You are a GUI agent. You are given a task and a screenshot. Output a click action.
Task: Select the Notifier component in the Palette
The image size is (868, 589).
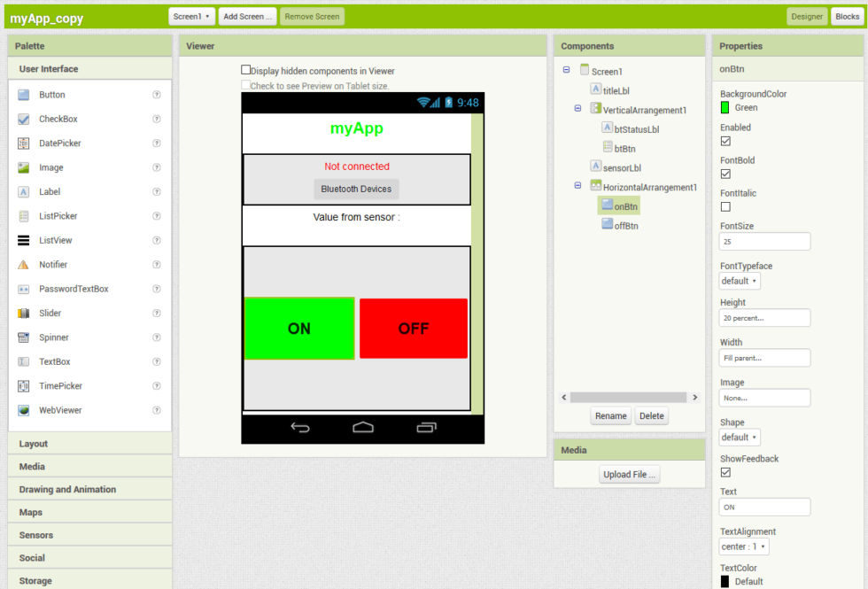(55, 264)
